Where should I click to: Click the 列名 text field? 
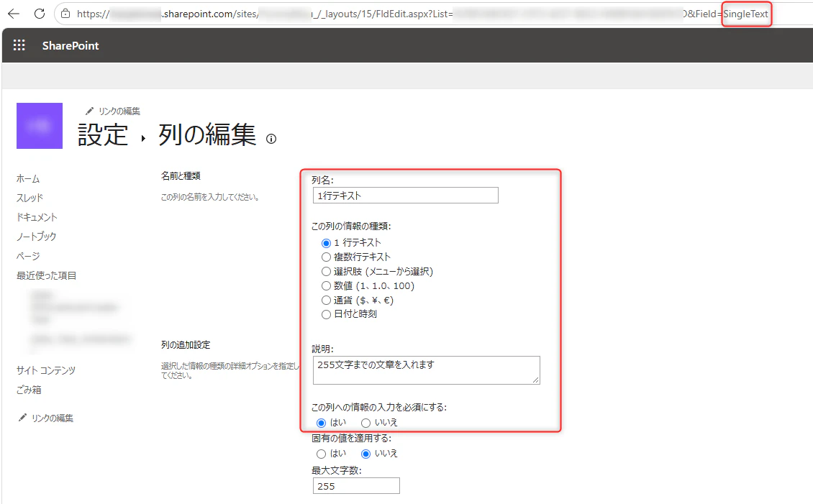(406, 196)
